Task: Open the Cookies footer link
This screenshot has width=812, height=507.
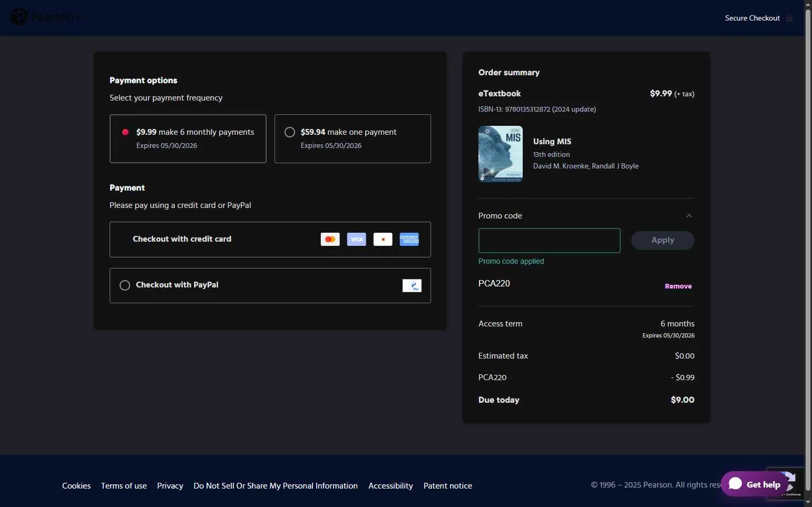Action: (76, 486)
